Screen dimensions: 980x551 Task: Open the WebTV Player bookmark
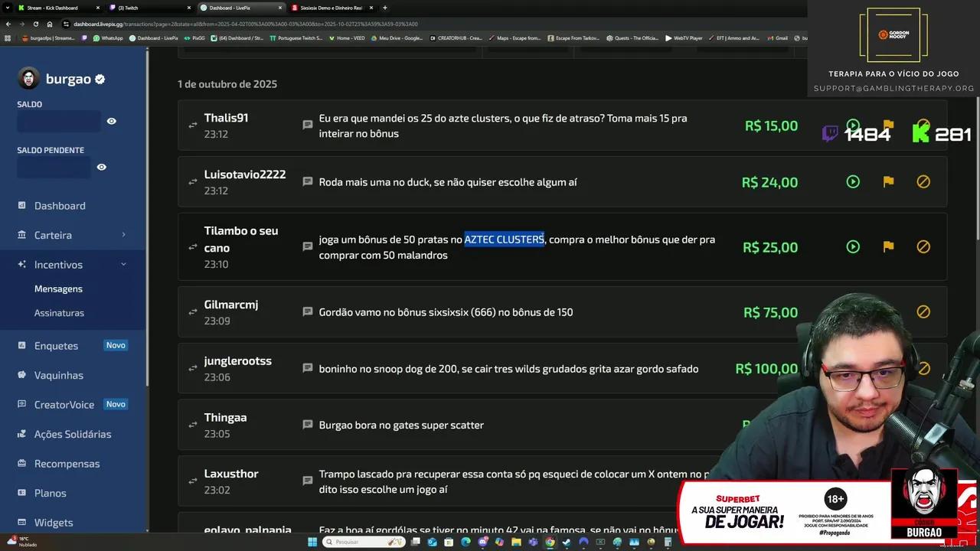pyautogui.click(x=684, y=37)
